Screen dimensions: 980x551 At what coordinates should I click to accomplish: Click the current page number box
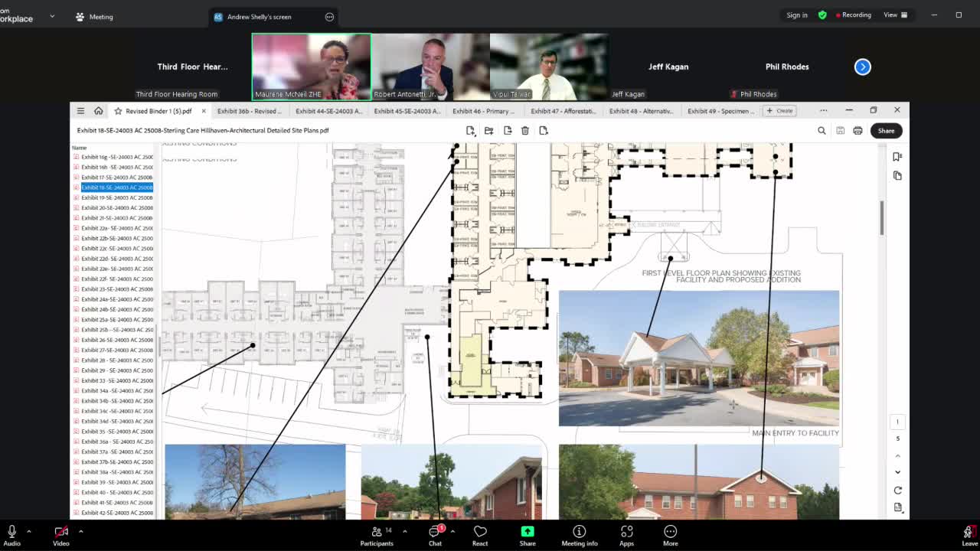tap(898, 422)
